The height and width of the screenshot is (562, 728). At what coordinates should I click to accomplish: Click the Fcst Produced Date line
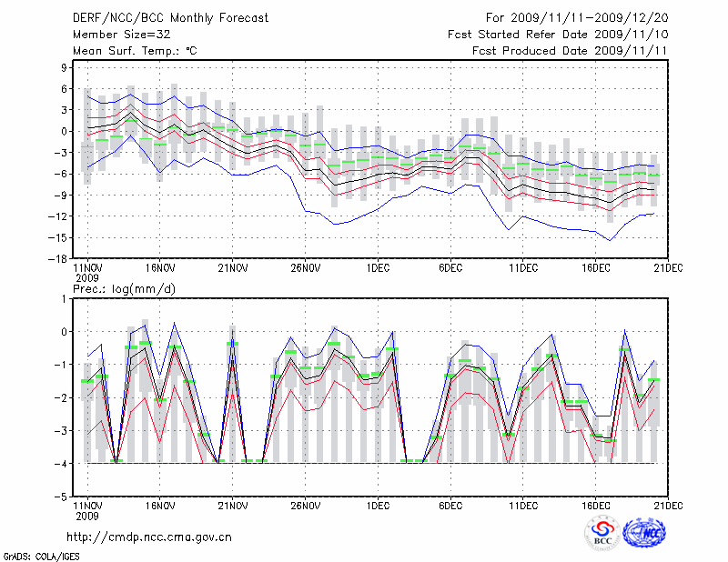[x=570, y=51]
